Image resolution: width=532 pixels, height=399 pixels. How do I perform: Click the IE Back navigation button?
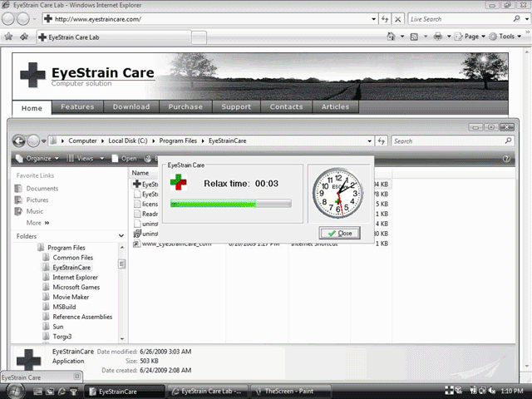pyautogui.click(x=8, y=19)
